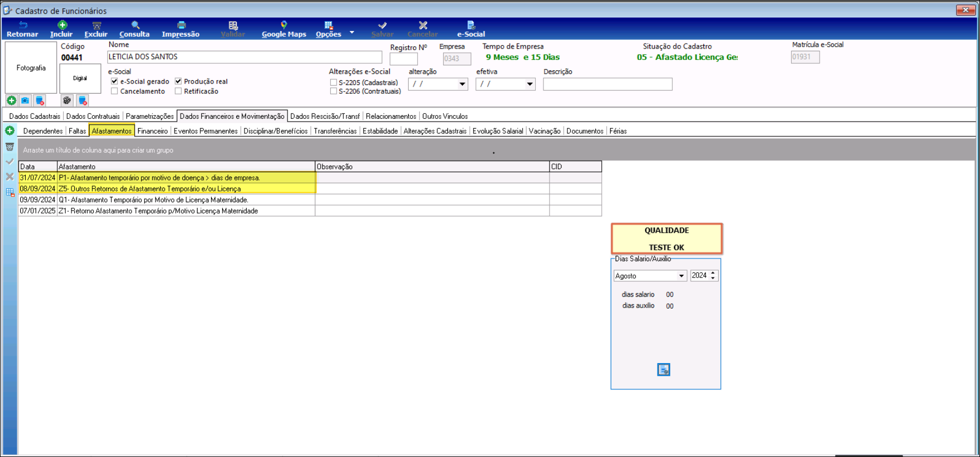Open Eventos Permanentes sub-tab

coord(206,131)
